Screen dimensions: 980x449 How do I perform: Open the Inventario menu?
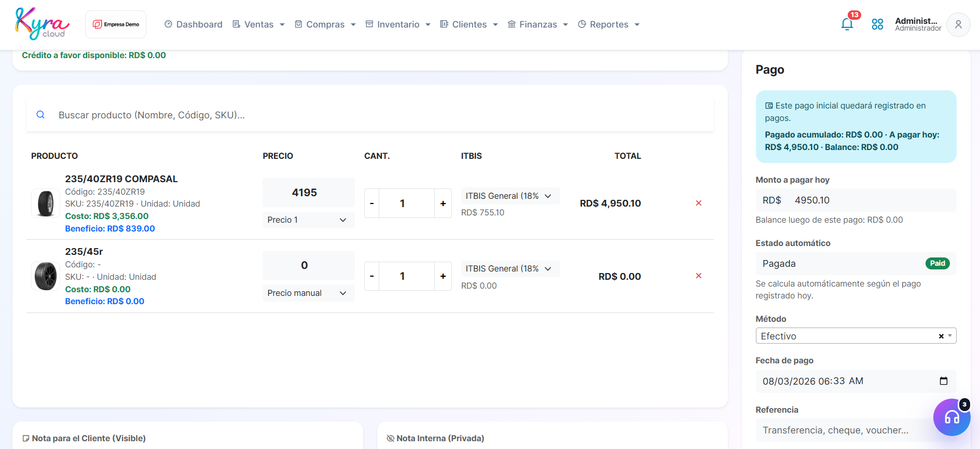tap(398, 24)
